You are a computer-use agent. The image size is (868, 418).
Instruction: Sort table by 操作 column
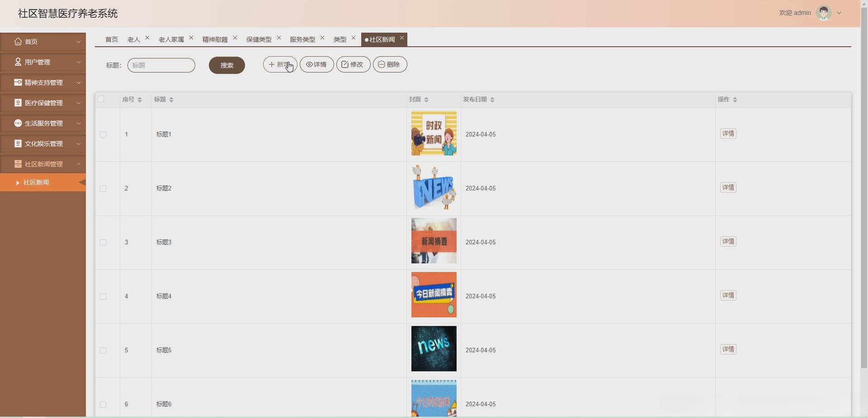[735, 100]
